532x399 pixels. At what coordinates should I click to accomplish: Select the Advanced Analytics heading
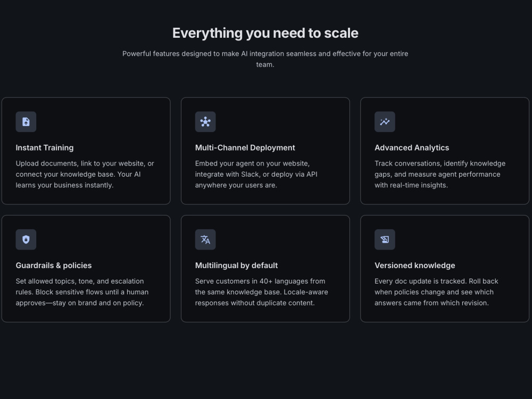[412, 148]
